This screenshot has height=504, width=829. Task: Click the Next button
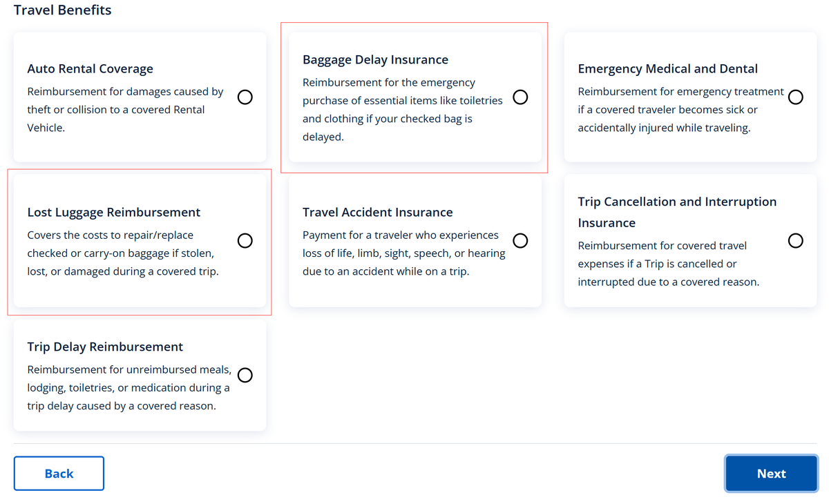click(x=771, y=474)
